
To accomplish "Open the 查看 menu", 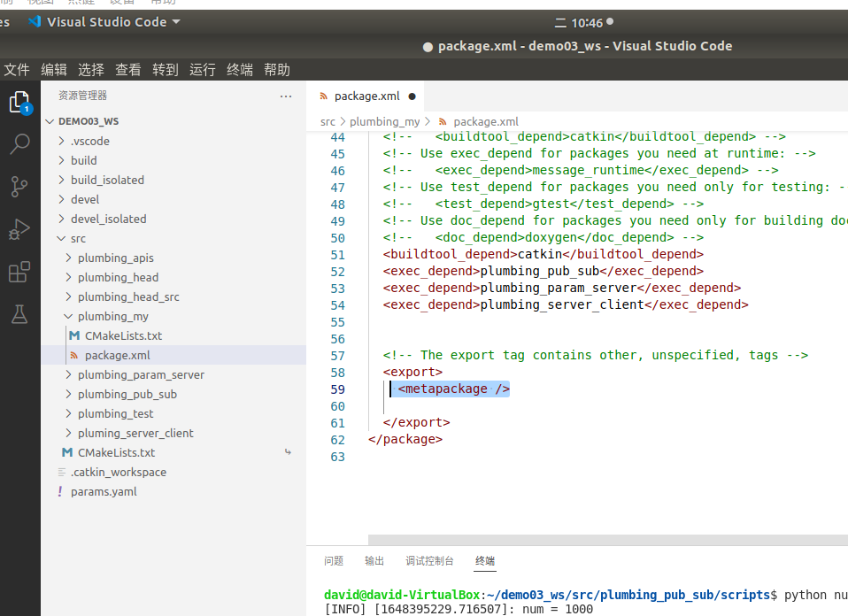I will pyautogui.click(x=128, y=70).
